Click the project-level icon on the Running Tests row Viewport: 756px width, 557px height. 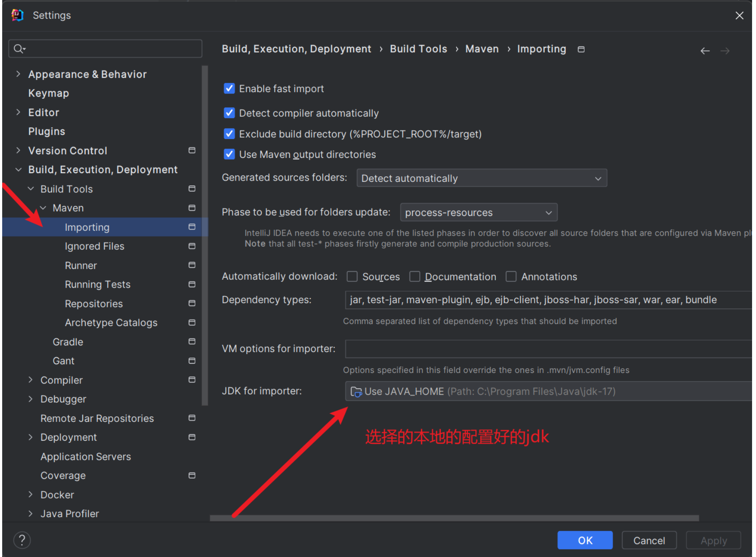click(x=192, y=284)
